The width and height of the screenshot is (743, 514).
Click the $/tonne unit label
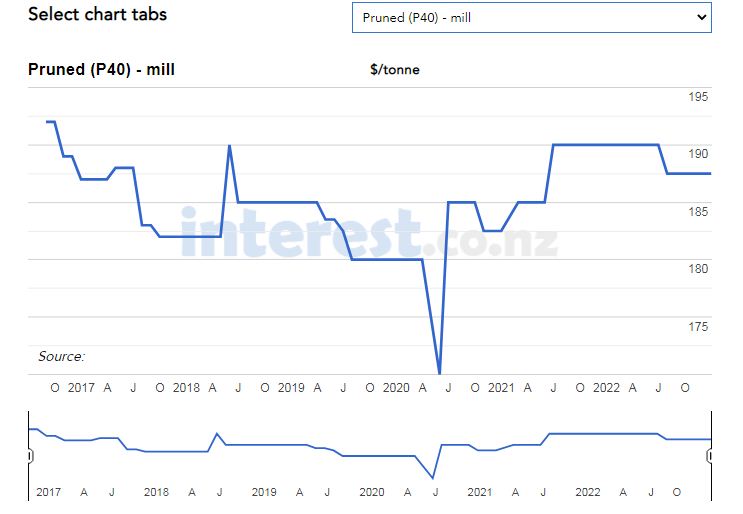pyautogui.click(x=395, y=70)
